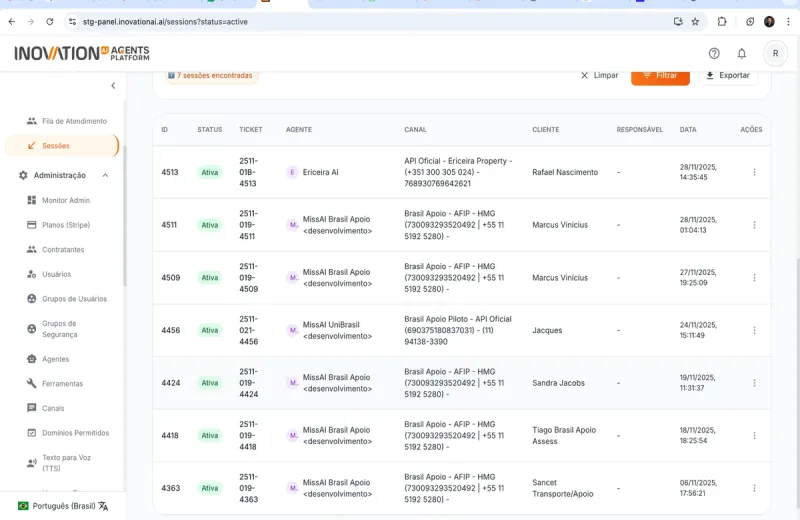The image size is (800, 520).
Task: Open Chrome three-dot menu
Action: click(788, 22)
